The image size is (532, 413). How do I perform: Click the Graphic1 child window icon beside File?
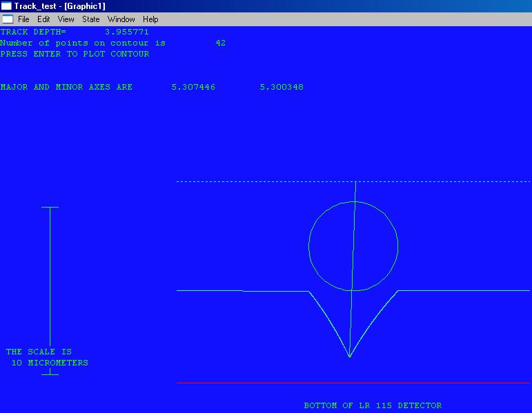8,19
